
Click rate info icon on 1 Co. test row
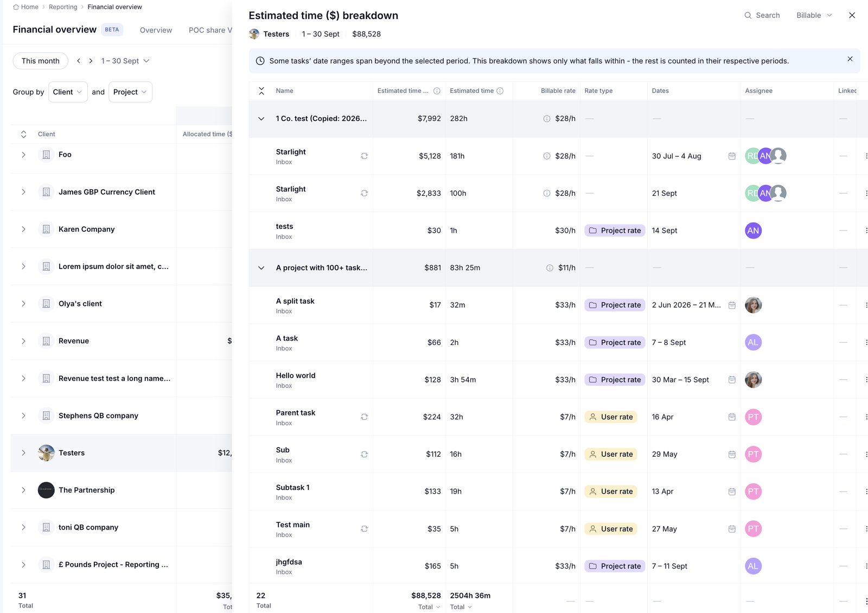click(547, 119)
